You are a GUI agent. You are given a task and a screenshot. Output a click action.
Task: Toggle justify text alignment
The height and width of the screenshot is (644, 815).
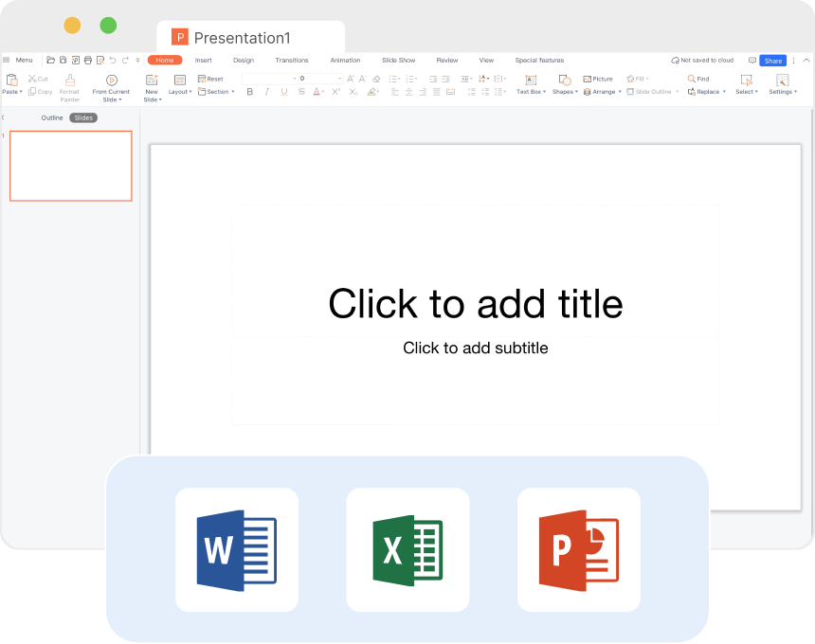coord(437,92)
